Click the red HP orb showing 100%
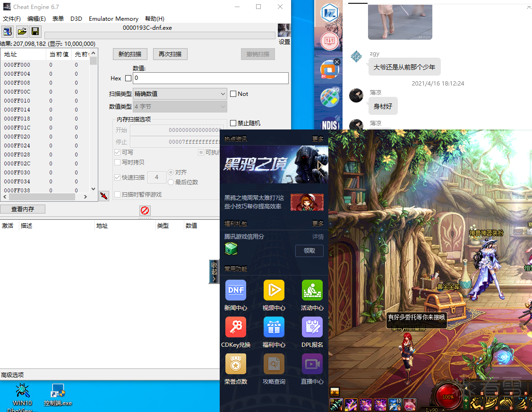 coord(448,397)
